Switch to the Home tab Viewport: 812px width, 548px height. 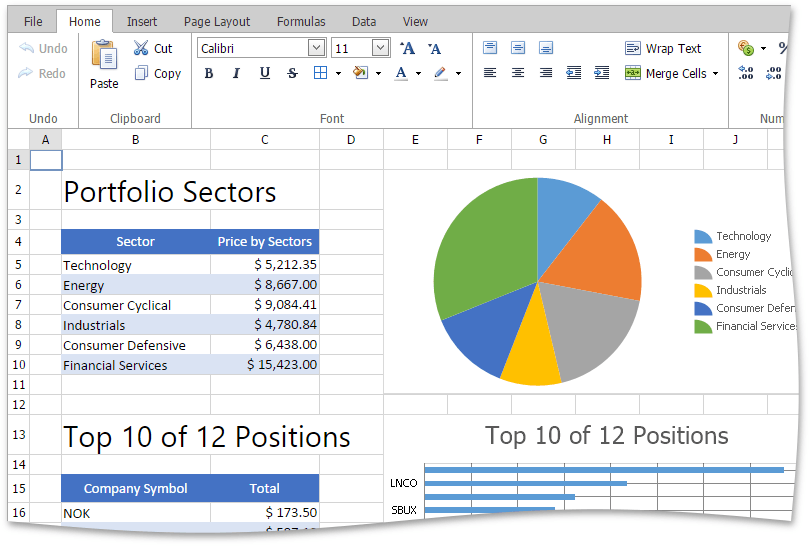coord(84,22)
